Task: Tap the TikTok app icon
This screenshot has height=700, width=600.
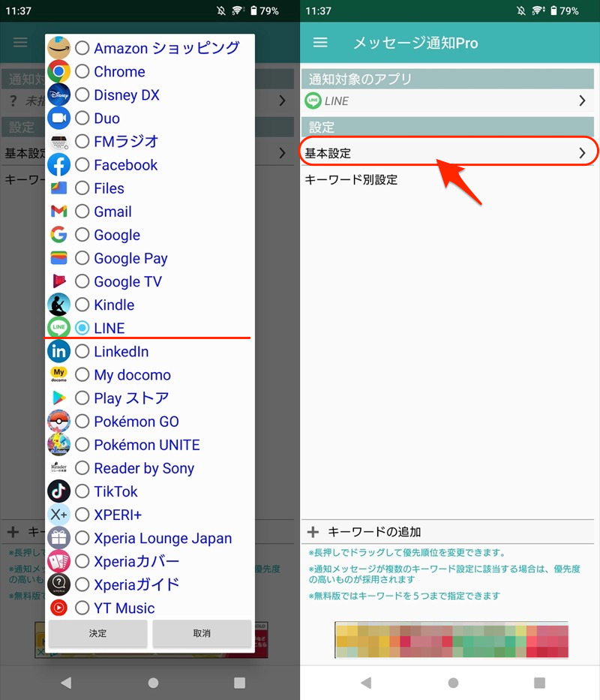Action: [x=58, y=491]
